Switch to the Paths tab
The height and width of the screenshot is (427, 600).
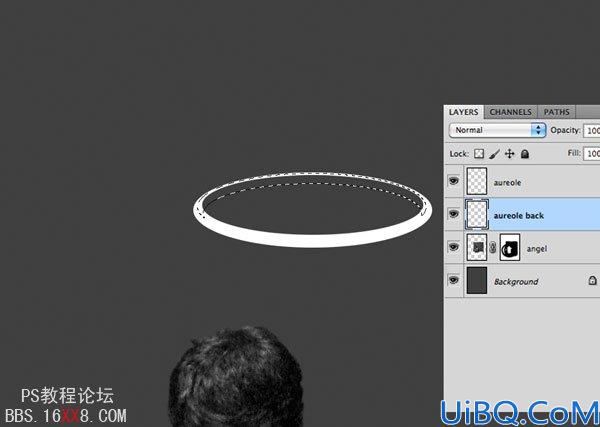click(x=556, y=112)
